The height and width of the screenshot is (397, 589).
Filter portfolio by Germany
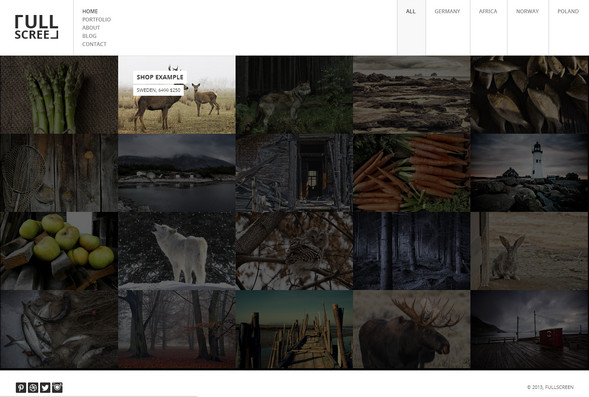tap(447, 11)
